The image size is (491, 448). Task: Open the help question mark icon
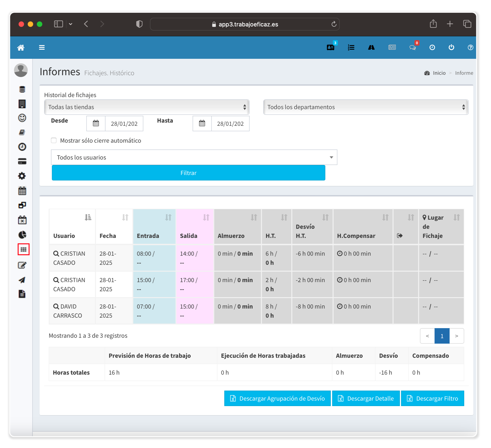tap(470, 47)
